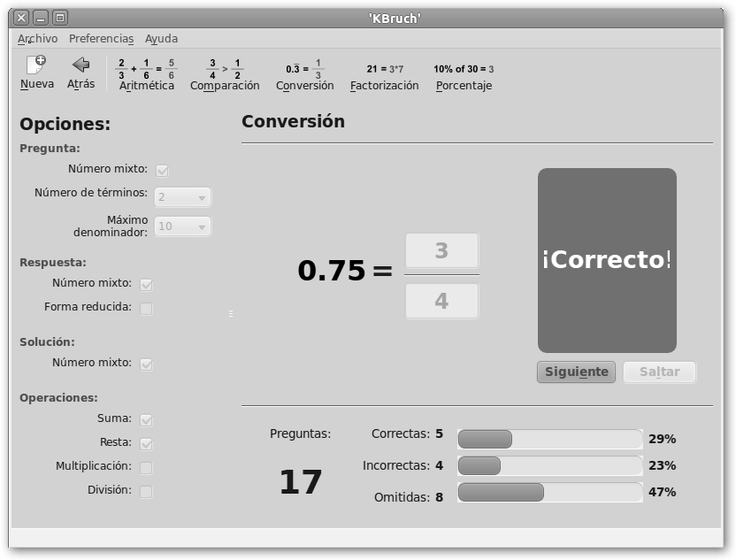
Task: Open the Factorización exercise
Action: (x=384, y=68)
